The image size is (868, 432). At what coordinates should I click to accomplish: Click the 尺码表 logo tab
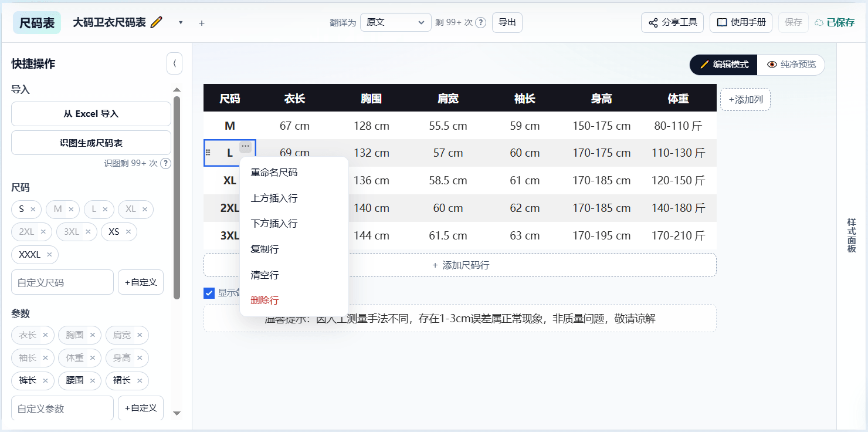[x=37, y=23]
